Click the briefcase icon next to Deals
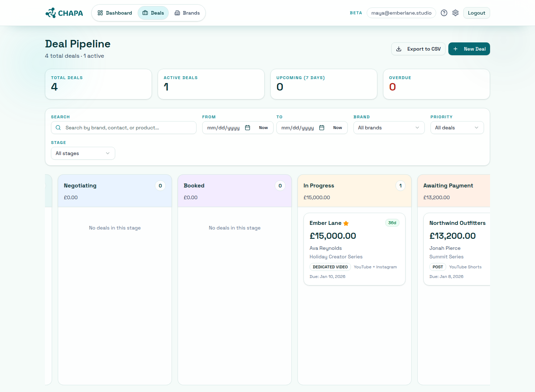 [145, 12]
